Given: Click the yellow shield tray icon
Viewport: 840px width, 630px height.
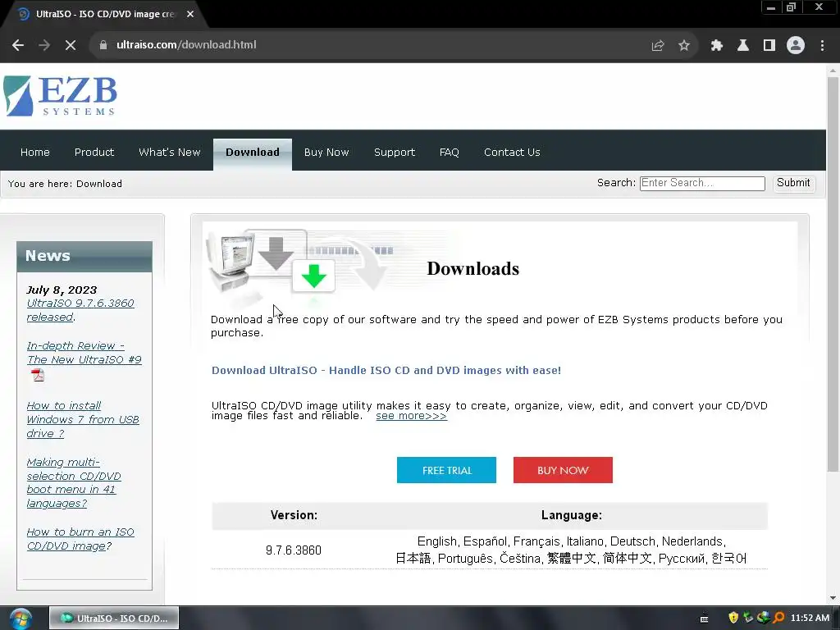Looking at the screenshot, I should [733, 618].
